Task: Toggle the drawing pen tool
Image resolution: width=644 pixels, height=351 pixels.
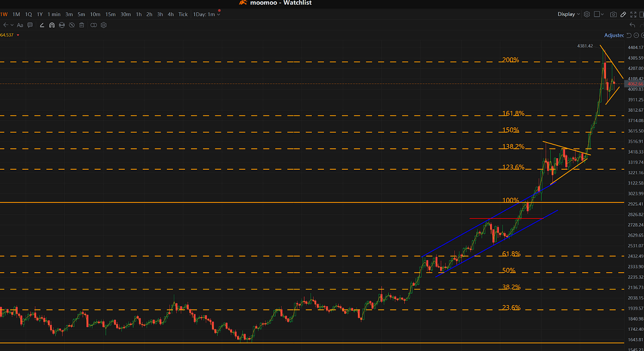Action: [623, 14]
